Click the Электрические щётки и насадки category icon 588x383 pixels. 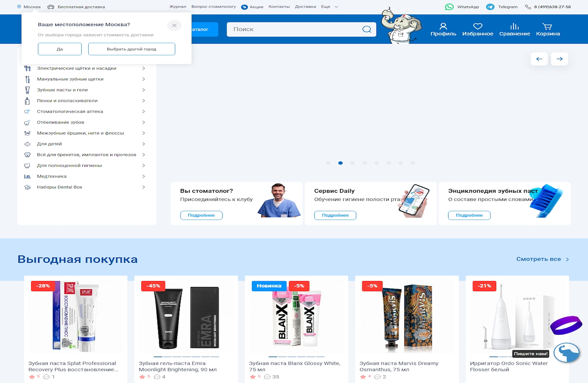click(x=27, y=68)
